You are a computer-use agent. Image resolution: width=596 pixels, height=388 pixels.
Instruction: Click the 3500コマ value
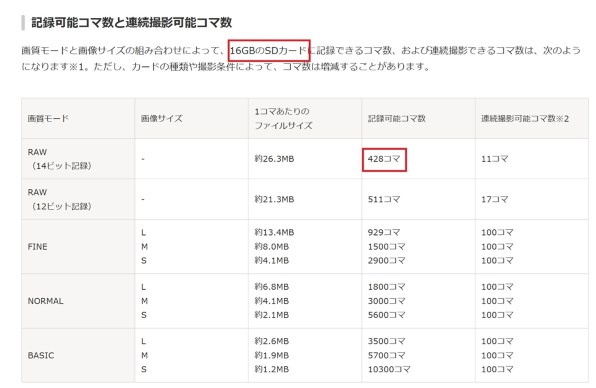(386, 341)
